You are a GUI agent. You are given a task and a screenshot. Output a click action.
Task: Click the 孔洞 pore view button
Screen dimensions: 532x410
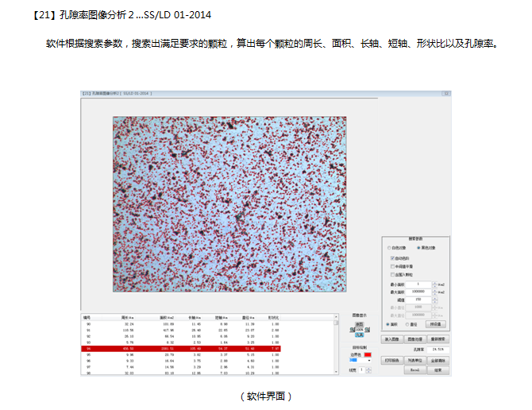(360, 335)
